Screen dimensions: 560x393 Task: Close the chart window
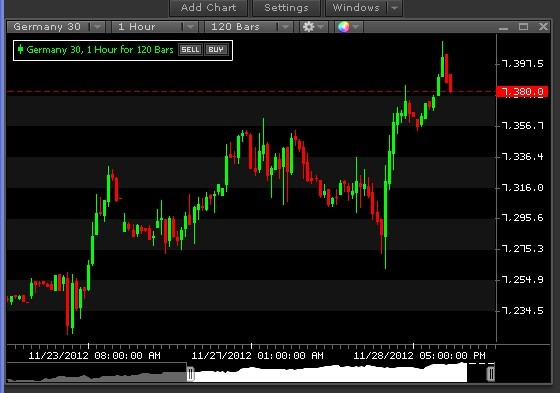click(543, 26)
